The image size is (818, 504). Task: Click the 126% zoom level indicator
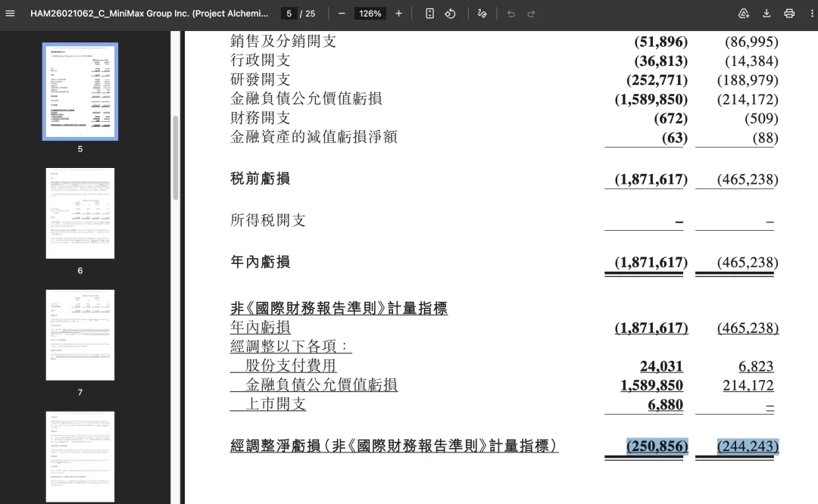pyautogui.click(x=370, y=13)
